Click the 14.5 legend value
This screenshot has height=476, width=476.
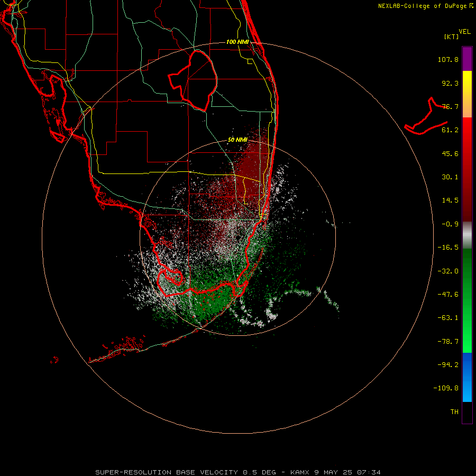(450, 200)
